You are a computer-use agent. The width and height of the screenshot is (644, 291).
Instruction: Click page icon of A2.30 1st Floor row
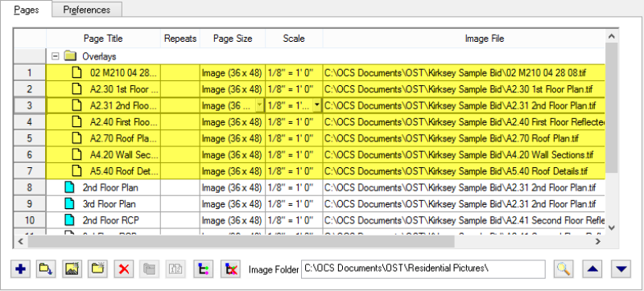pos(76,89)
